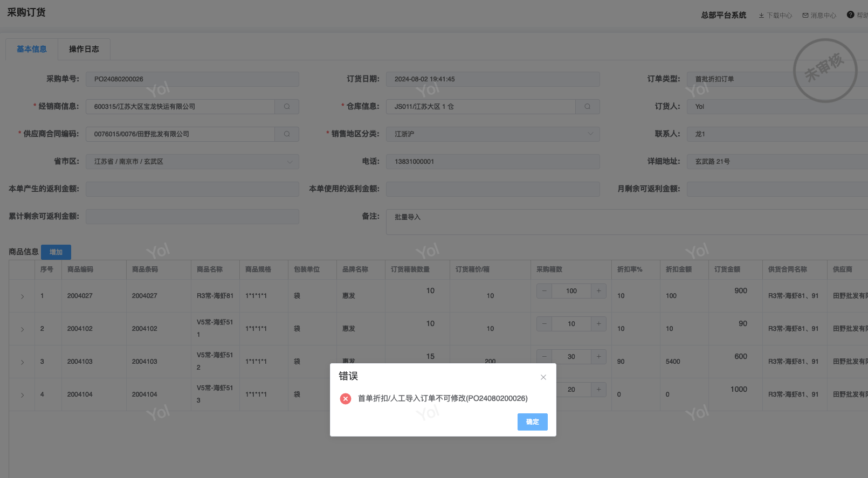This screenshot has height=478, width=868.
Task: Expand product row 2004103
Action: tap(22, 362)
